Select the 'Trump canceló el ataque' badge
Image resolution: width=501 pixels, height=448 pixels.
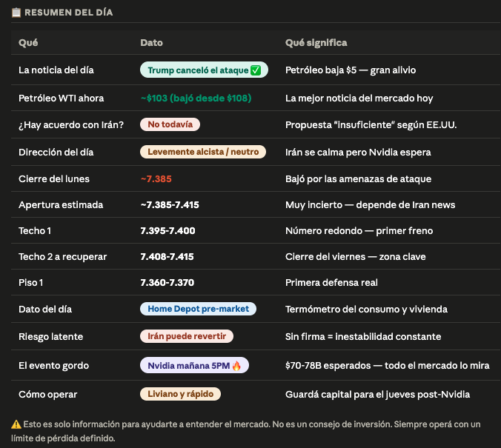coord(204,70)
